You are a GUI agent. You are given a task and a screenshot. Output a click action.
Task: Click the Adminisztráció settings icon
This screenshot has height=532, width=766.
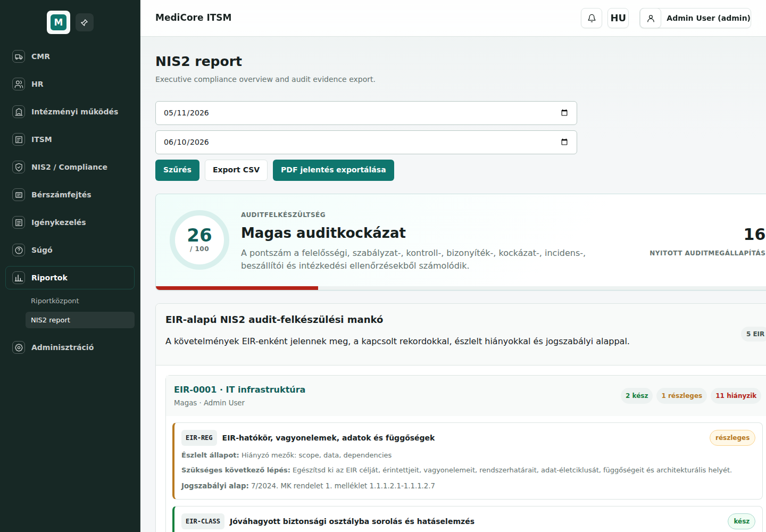point(19,347)
